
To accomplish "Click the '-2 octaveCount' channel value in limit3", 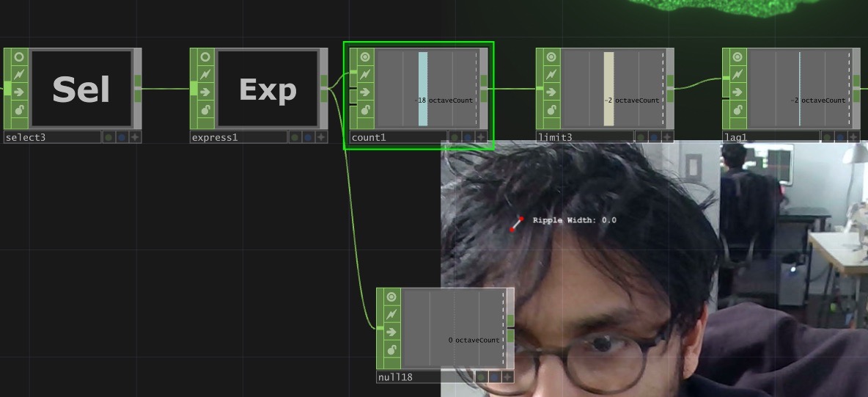I will 632,101.
